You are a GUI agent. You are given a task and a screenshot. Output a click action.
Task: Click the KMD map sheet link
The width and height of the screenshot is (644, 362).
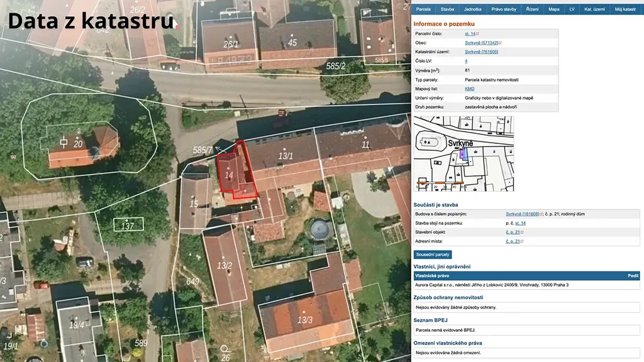click(469, 89)
